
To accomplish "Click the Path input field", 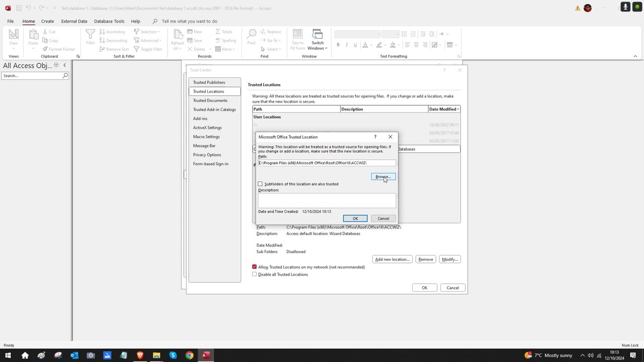I will pyautogui.click(x=327, y=163).
